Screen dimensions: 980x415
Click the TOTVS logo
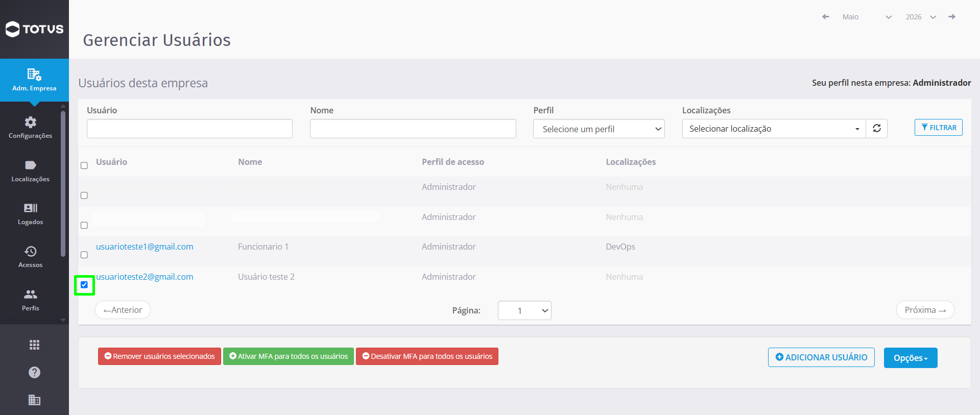pyautogui.click(x=34, y=29)
